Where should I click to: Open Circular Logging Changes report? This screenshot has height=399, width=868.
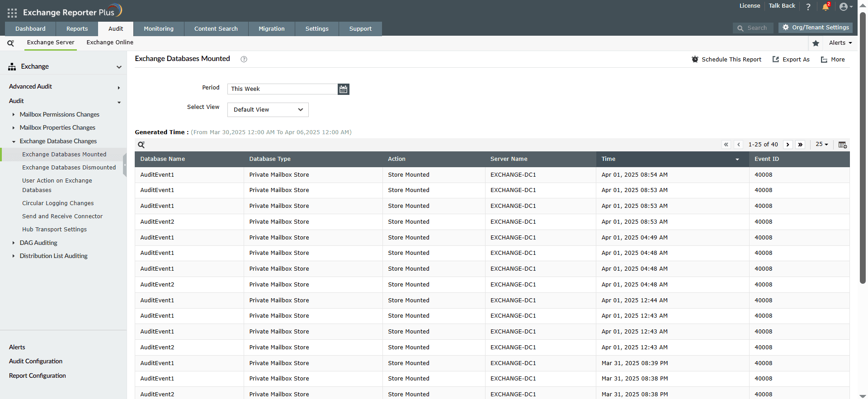pyautogui.click(x=58, y=203)
